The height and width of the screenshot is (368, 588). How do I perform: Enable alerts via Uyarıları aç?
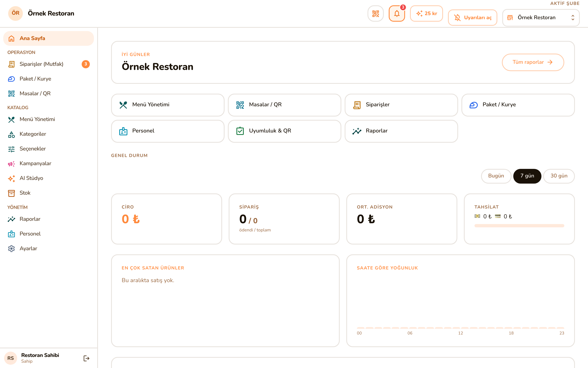[x=473, y=18]
